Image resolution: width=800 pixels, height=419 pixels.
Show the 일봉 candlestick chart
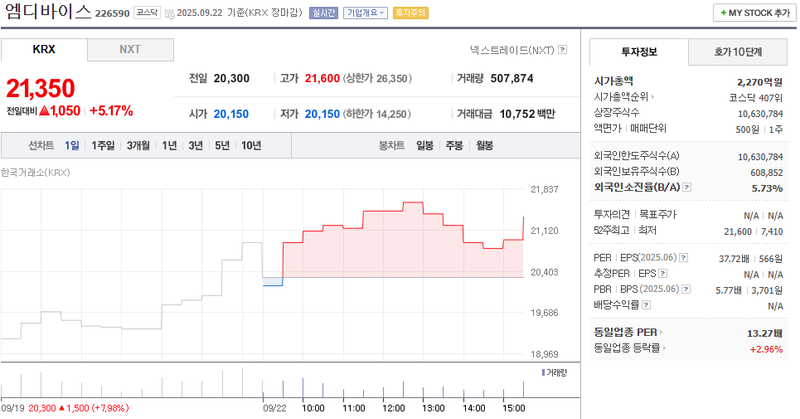coord(424,145)
